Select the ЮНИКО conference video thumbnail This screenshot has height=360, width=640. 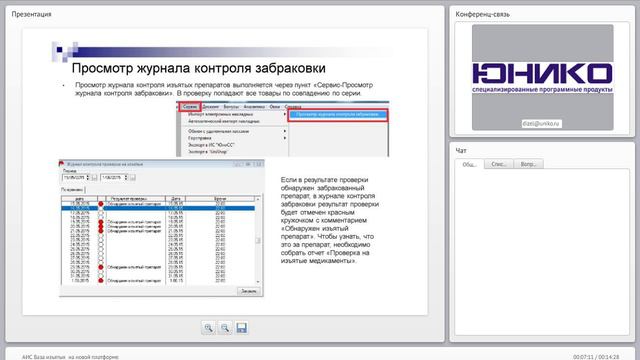click(x=542, y=78)
